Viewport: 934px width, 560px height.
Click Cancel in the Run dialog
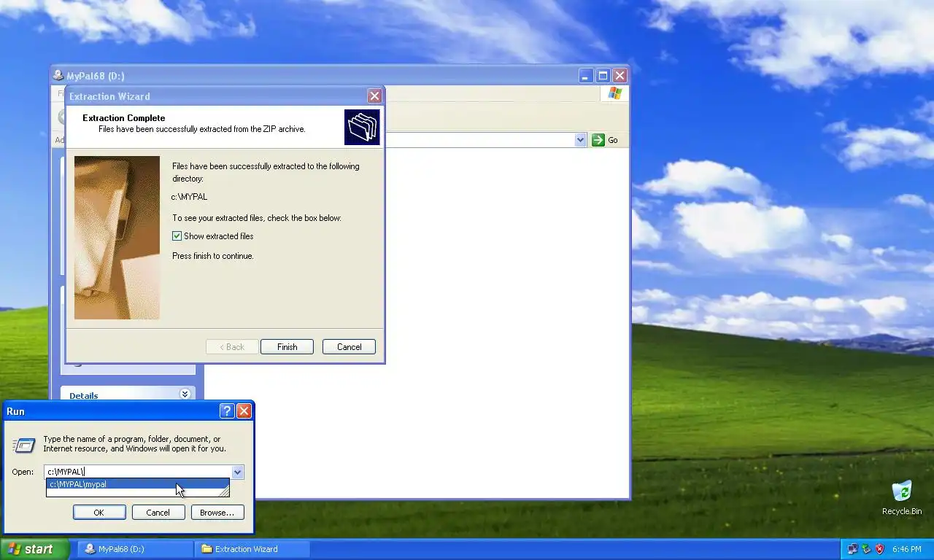click(x=158, y=513)
